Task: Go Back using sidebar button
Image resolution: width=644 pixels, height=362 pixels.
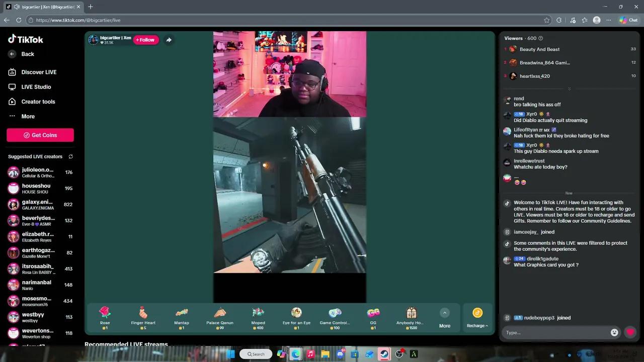Action: pyautogui.click(x=21, y=54)
